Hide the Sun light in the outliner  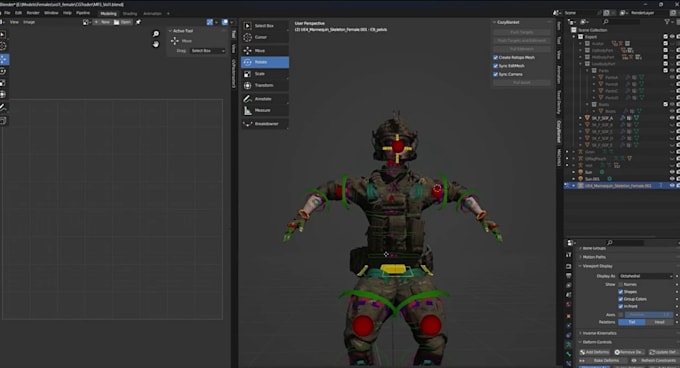(672, 172)
